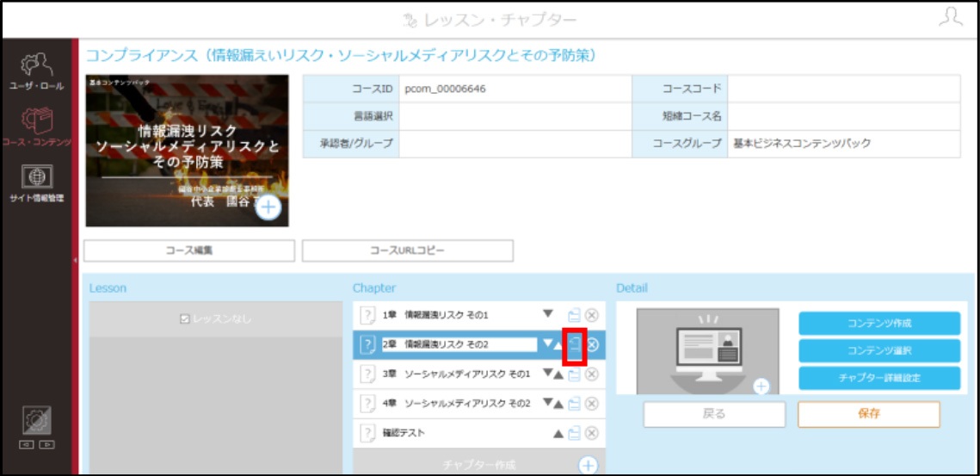
Task: Move 1章 chapter down with arrow
Action: [548, 314]
